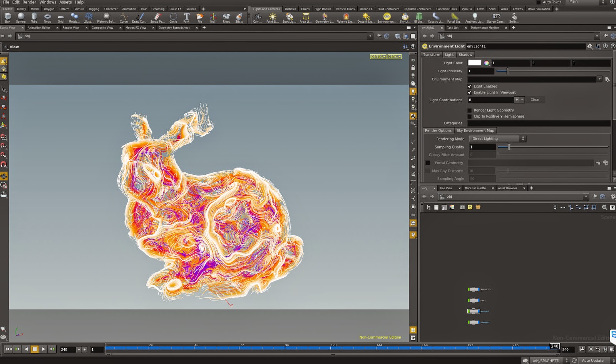Click the Torus shelf tool
This screenshot has height=364, width=616.
[47, 17]
